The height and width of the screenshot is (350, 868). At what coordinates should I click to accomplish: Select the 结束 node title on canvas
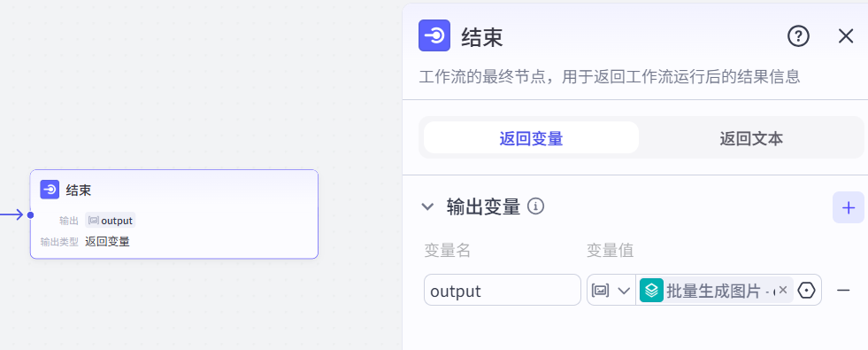[79, 191]
